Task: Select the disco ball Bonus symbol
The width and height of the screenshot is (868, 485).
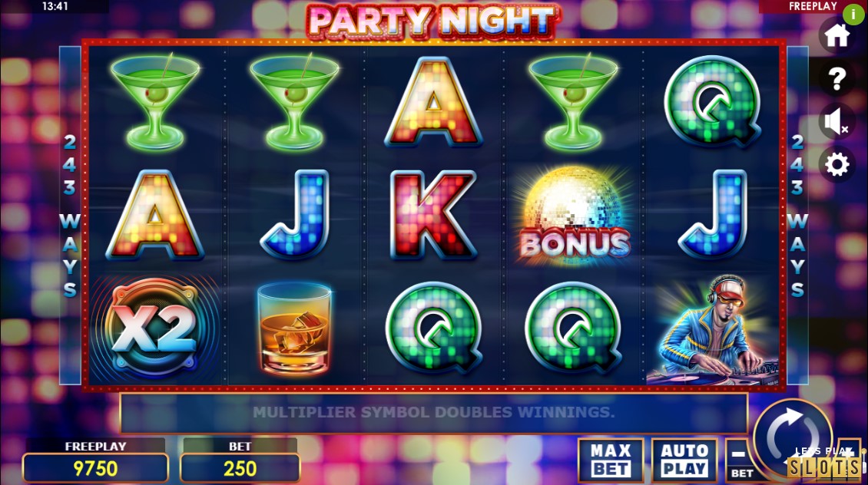Action: (x=574, y=216)
